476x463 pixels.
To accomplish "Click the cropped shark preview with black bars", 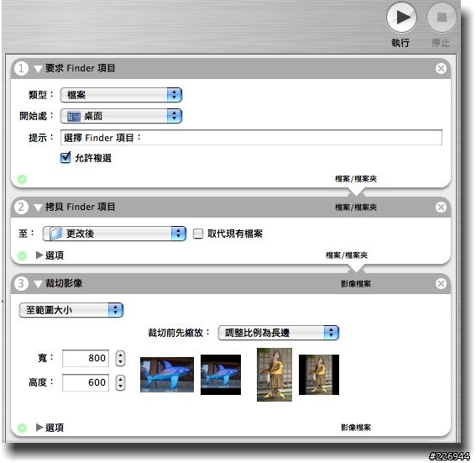I will point(221,375).
